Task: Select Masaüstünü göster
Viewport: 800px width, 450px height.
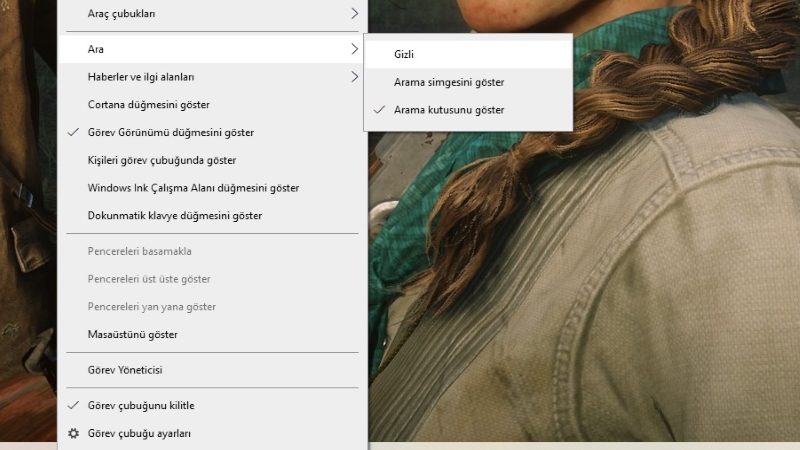Action: 212,335
